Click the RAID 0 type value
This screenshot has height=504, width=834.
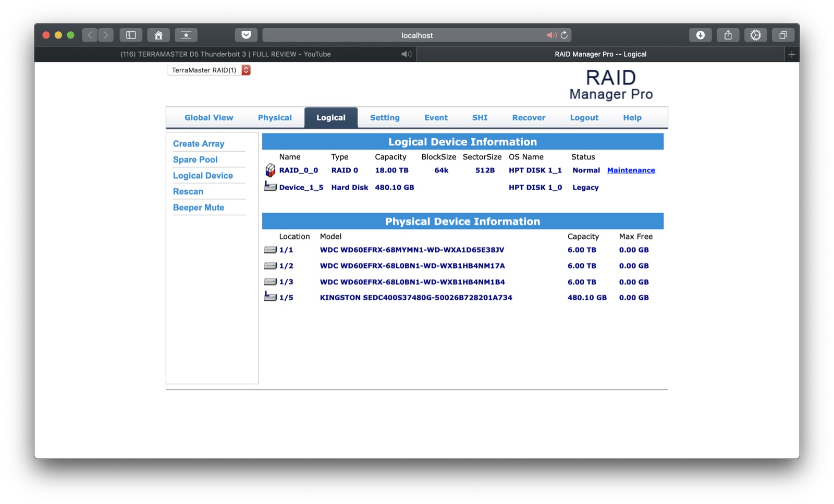coord(345,170)
